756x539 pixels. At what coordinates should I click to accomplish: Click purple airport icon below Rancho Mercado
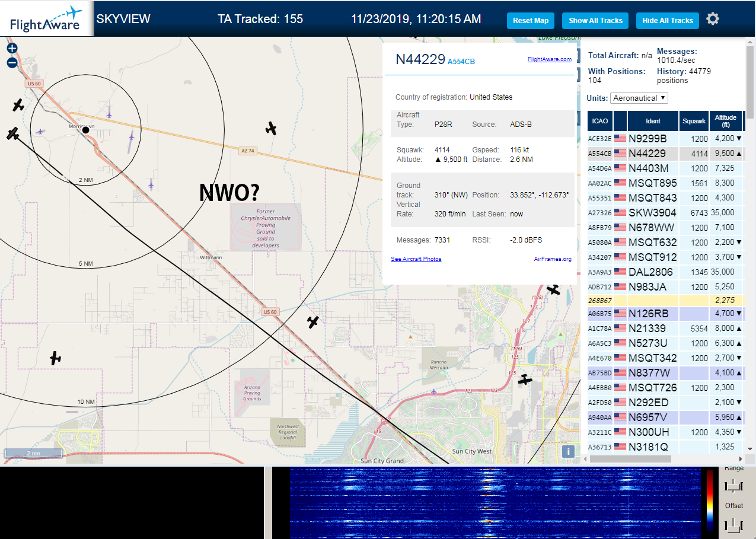pyautogui.click(x=435, y=391)
